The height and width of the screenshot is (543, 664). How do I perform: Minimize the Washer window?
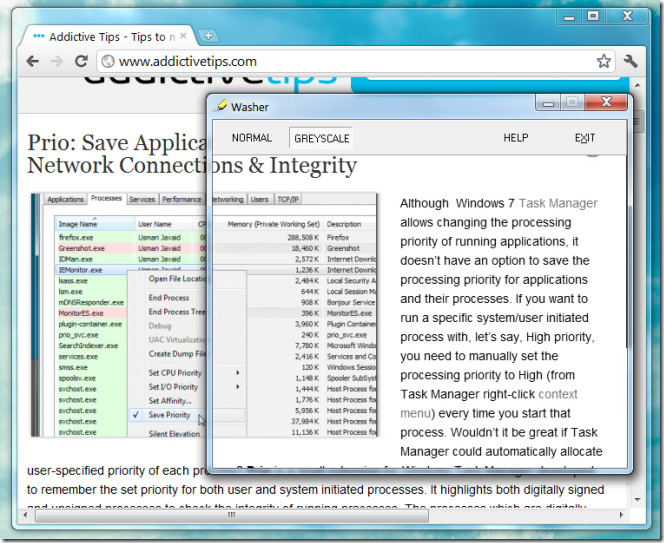click(x=548, y=103)
